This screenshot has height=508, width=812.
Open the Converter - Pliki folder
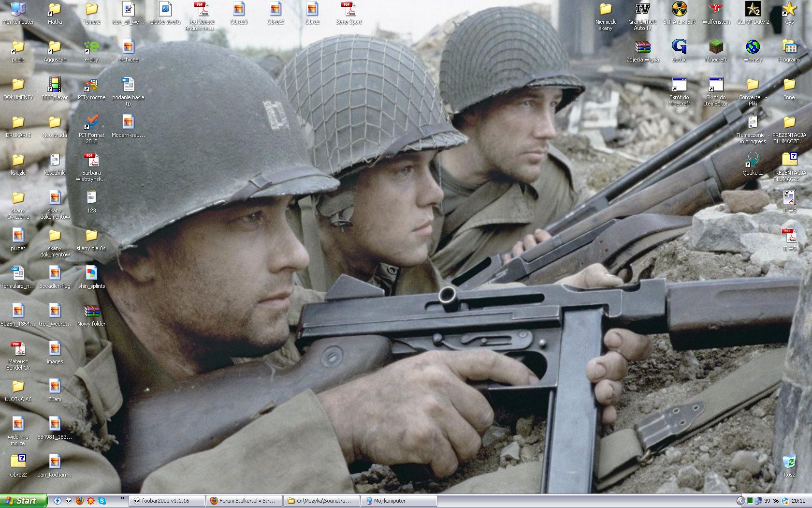pyautogui.click(x=753, y=91)
